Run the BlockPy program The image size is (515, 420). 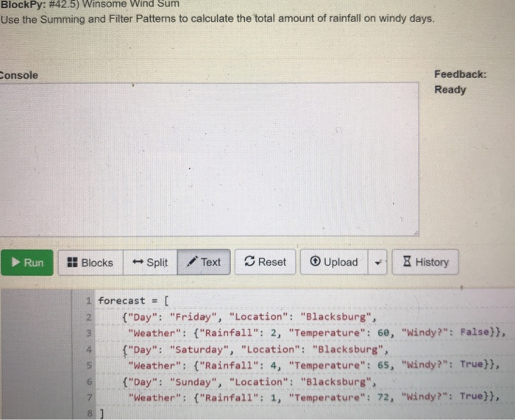pyautogui.click(x=27, y=263)
